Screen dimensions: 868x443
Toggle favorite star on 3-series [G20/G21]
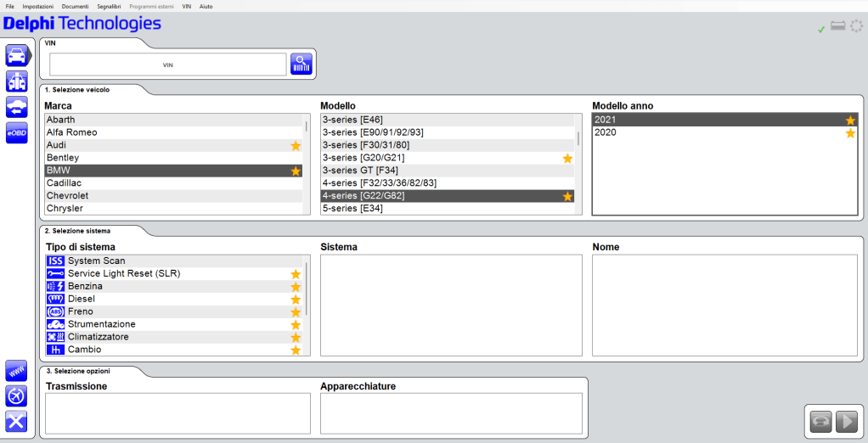567,159
